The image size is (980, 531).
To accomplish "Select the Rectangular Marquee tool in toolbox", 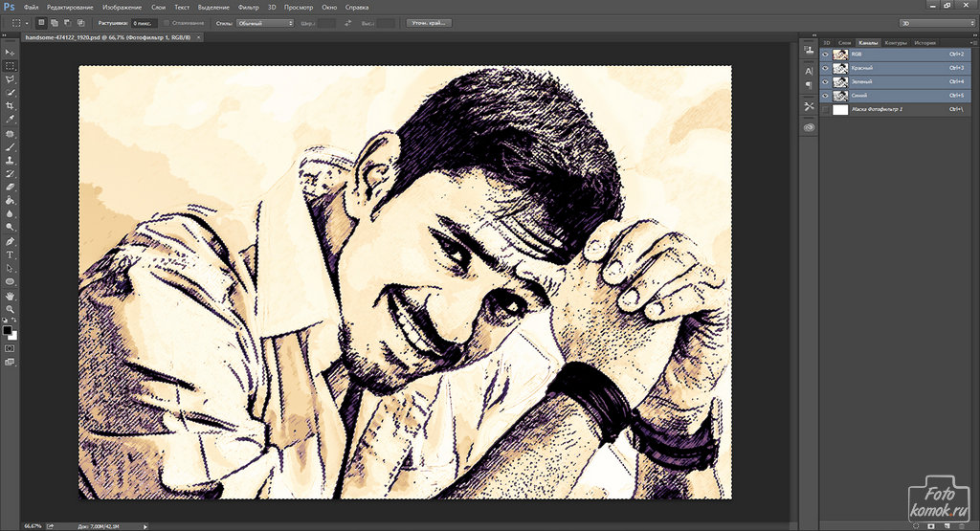I will [10, 66].
